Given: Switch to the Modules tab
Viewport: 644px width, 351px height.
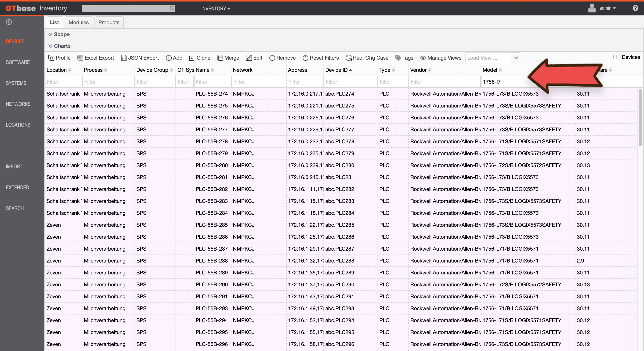Looking at the screenshot, I should click(78, 22).
